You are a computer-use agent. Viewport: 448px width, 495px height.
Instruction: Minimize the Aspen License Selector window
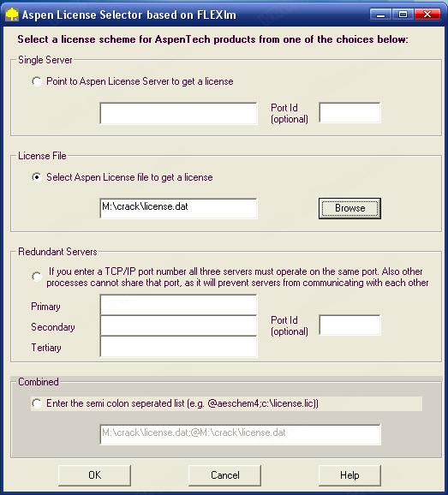(380, 15)
